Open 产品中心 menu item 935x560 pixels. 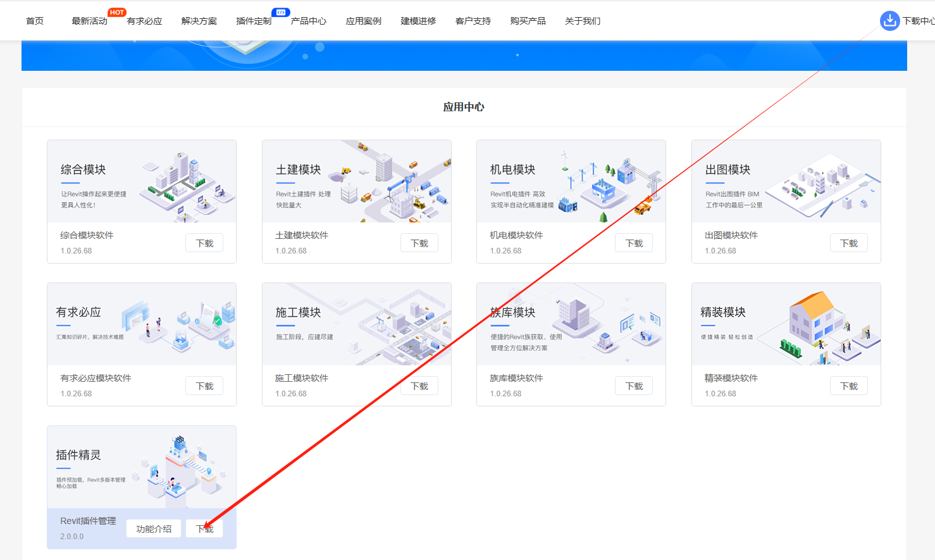[x=309, y=21]
